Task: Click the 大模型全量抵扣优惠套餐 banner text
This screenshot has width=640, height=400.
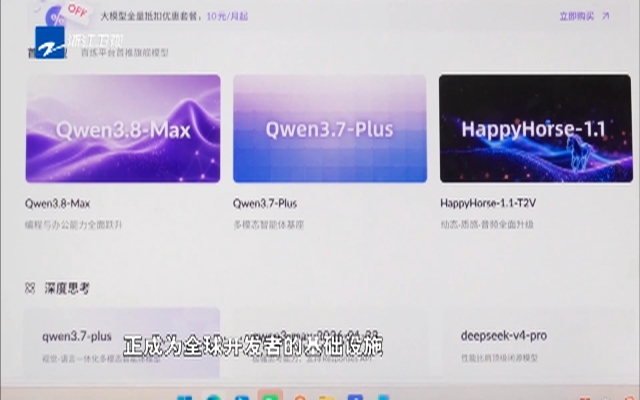Action: point(151,17)
